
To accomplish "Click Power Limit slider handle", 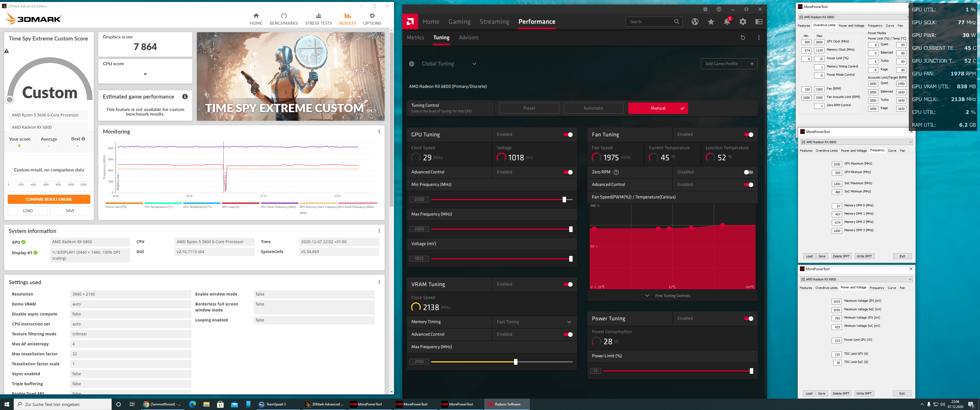I will (751, 371).
